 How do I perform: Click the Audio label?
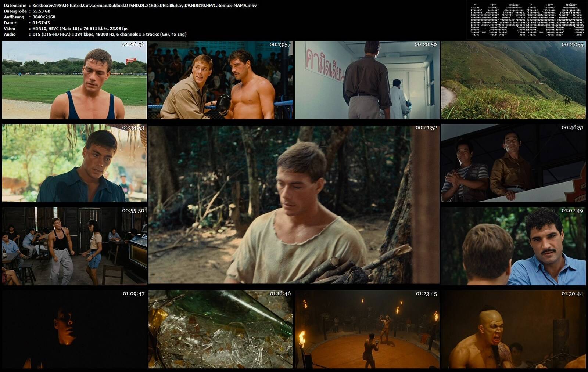tap(10, 35)
